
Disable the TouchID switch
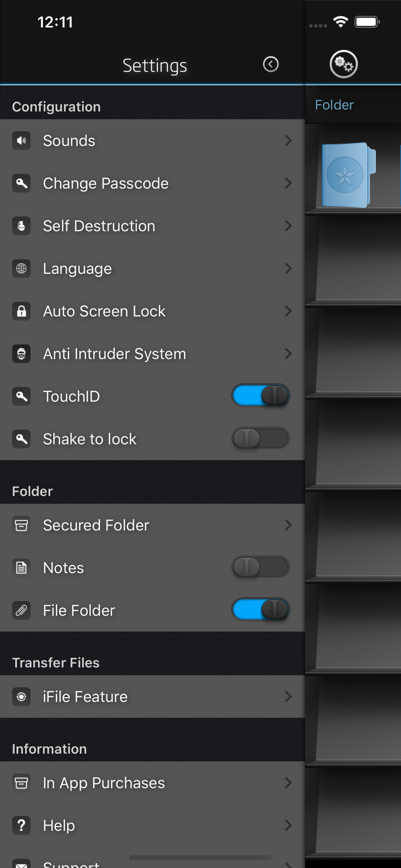coord(260,395)
